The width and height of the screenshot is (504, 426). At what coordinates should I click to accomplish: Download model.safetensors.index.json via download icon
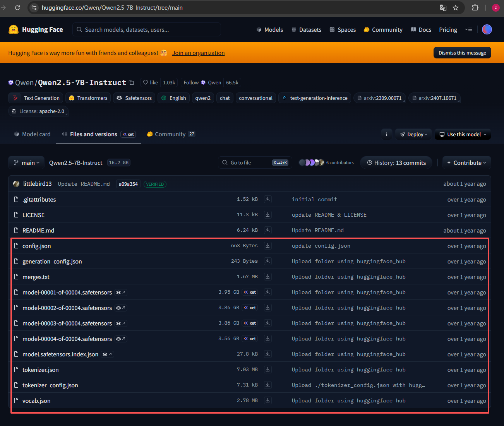pos(267,354)
